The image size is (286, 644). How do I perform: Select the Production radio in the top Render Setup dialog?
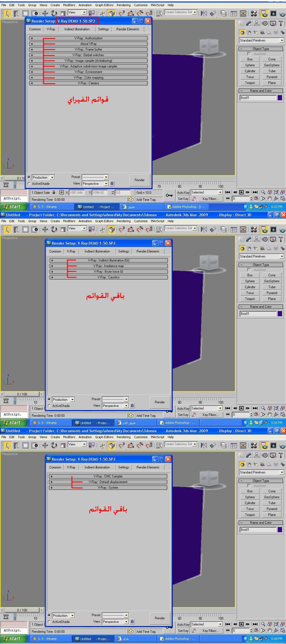coord(29,177)
